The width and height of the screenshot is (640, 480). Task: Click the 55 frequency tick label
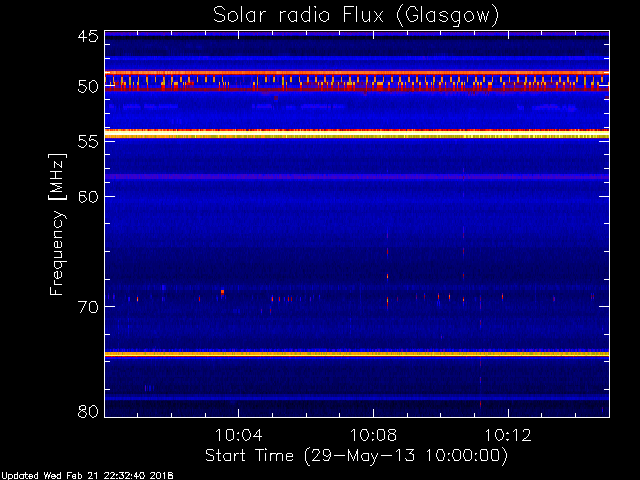tap(88, 142)
